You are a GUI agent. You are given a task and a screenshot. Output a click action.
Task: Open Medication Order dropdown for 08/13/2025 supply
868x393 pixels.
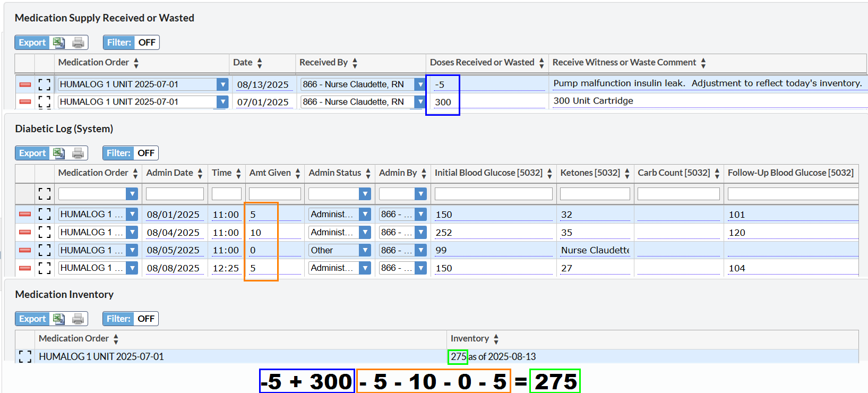[x=222, y=84]
